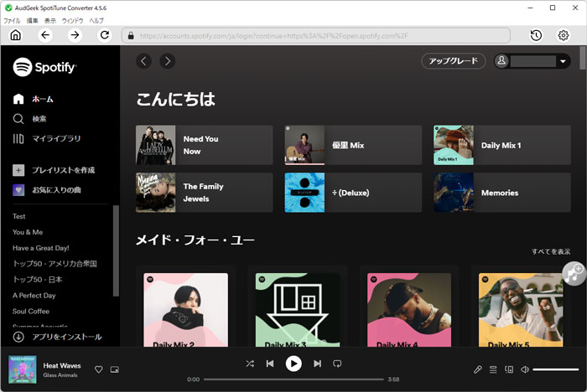Open Soul Coffee playlist

point(31,312)
